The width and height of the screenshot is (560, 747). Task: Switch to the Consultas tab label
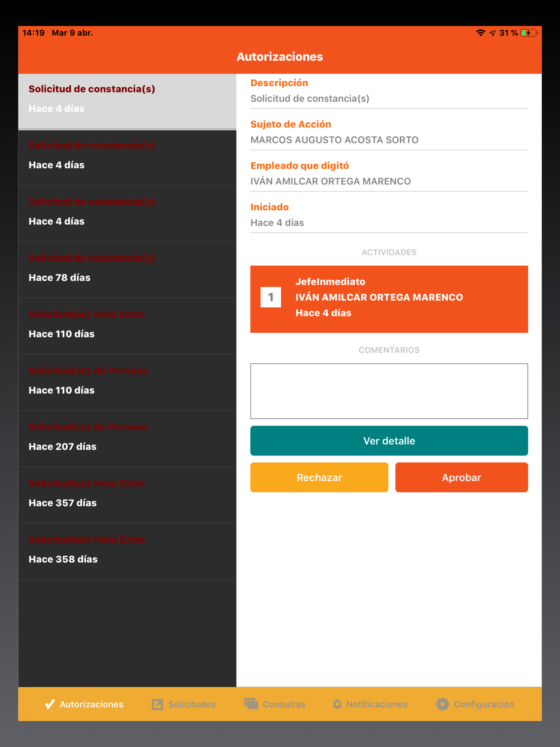click(284, 704)
